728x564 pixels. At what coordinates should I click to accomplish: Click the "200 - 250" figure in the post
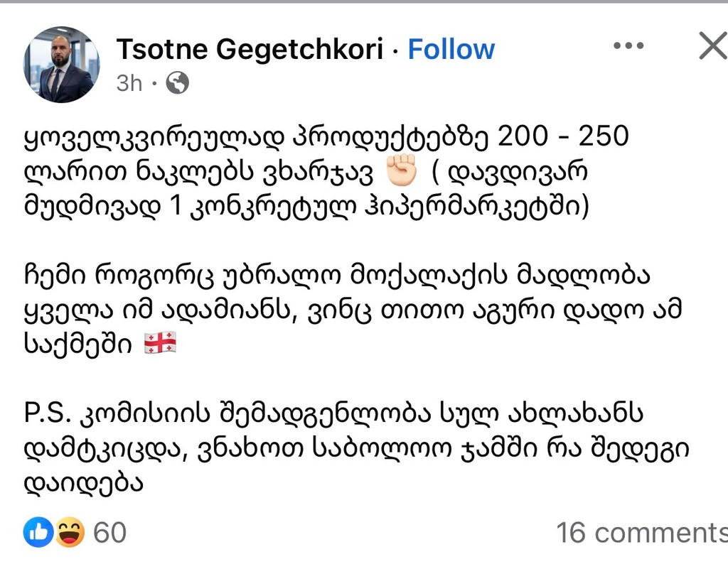563,136
